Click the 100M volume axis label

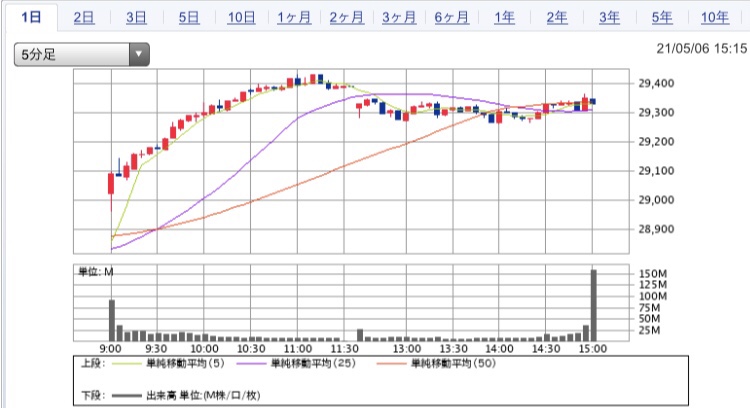point(653,296)
